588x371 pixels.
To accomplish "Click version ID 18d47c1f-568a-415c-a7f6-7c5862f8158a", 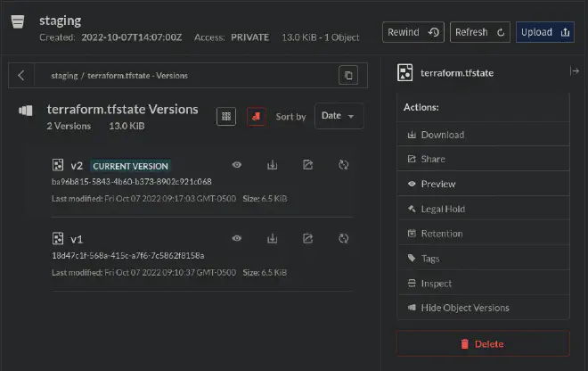I will 128,256.
